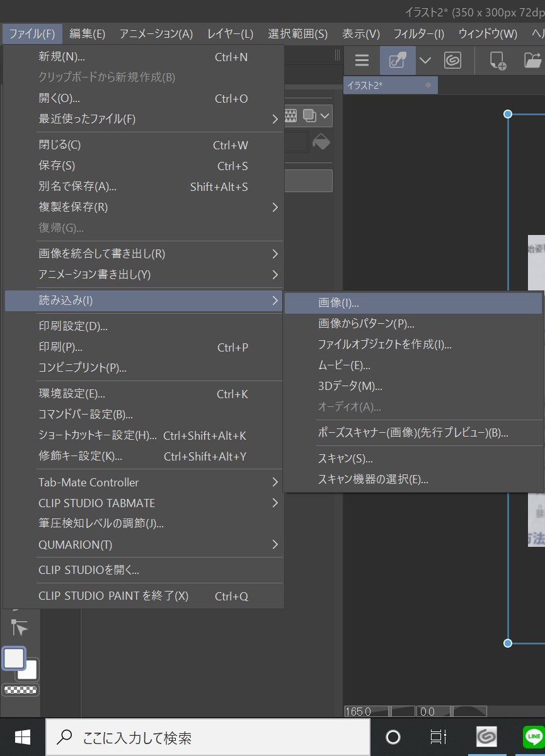Choose CLIP STUDIOを開く... from the File menu
The image size is (545, 756).
[144, 571]
